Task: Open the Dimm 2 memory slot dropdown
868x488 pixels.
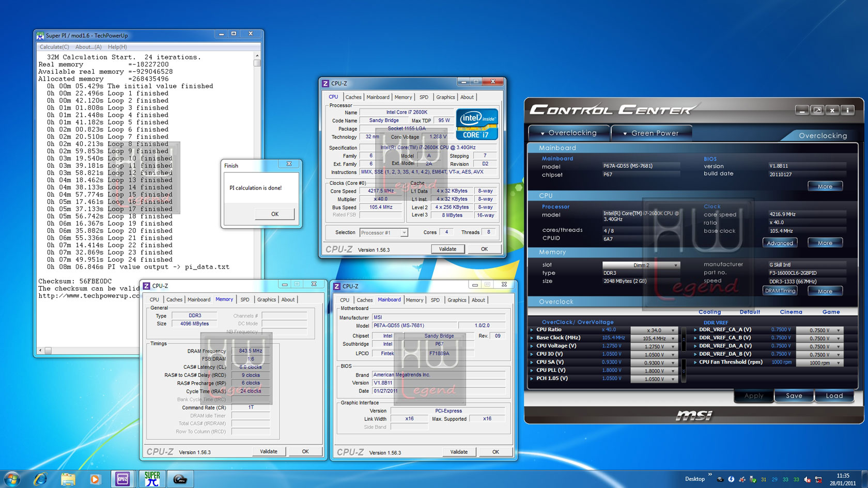Action: pyautogui.click(x=641, y=265)
